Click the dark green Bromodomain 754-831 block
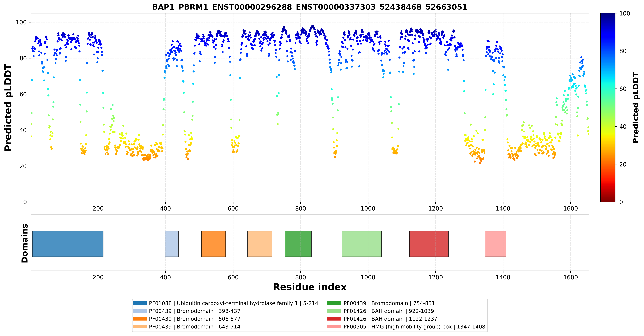This screenshot has width=644, height=336. (x=298, y=244)
